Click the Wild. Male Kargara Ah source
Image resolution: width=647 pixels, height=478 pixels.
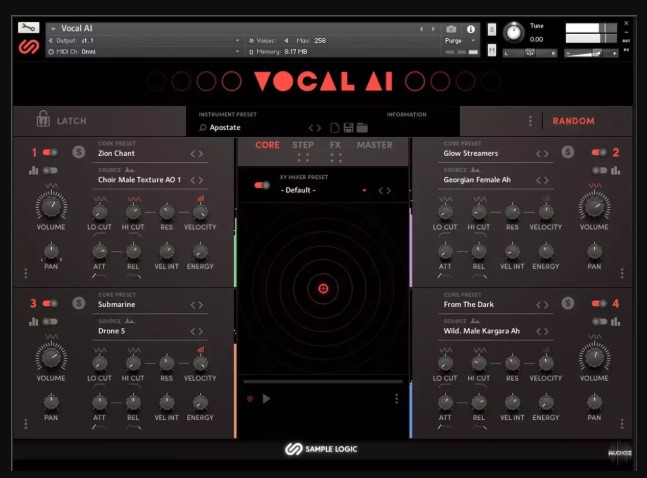(x=482, y=331)
